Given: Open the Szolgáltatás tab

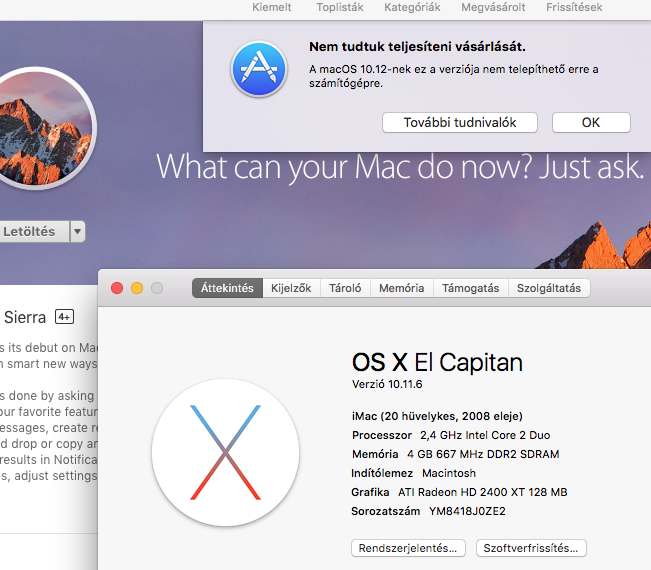Looking at the screenshot, I should tap(549, 288).
